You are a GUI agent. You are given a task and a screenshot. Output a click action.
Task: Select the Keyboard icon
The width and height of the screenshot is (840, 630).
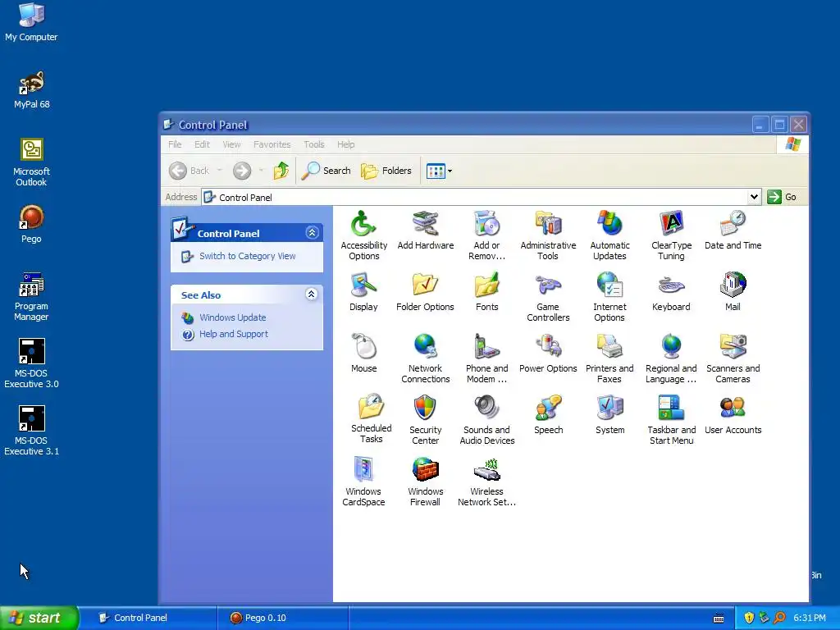(x=671, y=285)
